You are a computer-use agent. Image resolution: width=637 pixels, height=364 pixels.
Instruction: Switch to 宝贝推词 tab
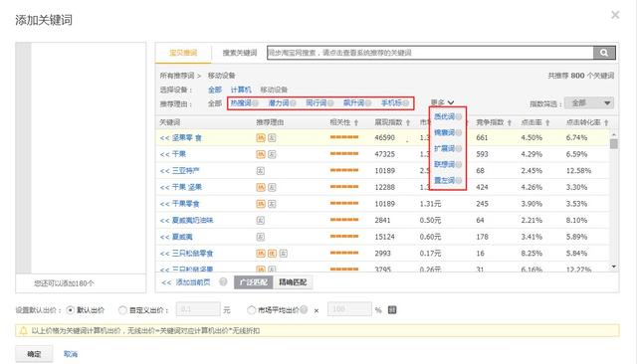(183, 53)
